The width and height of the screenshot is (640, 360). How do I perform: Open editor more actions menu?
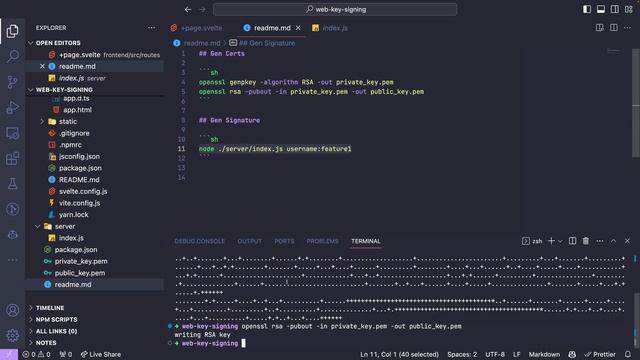pos(627,28)
